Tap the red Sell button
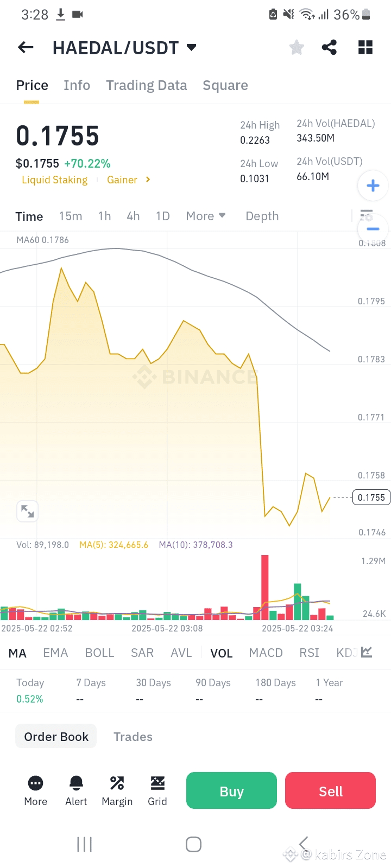Screen dimensions: 391x868 tap(330, 791)
